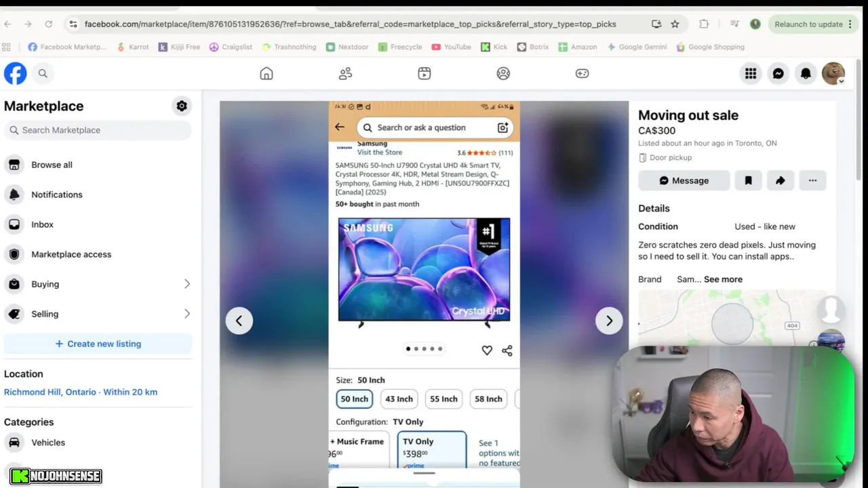Expand the Selling section
868x488 pixels.
coord(98,314)
